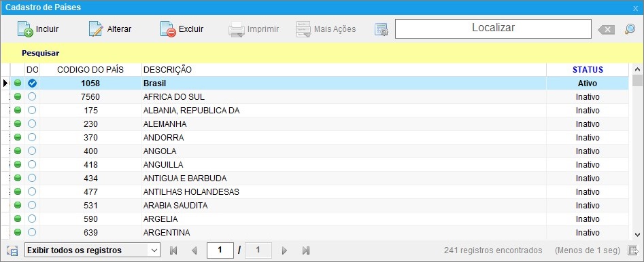This screenshot has width=644, height=262.
Task: Go to first page of records
Action: [x=173, y=250]
